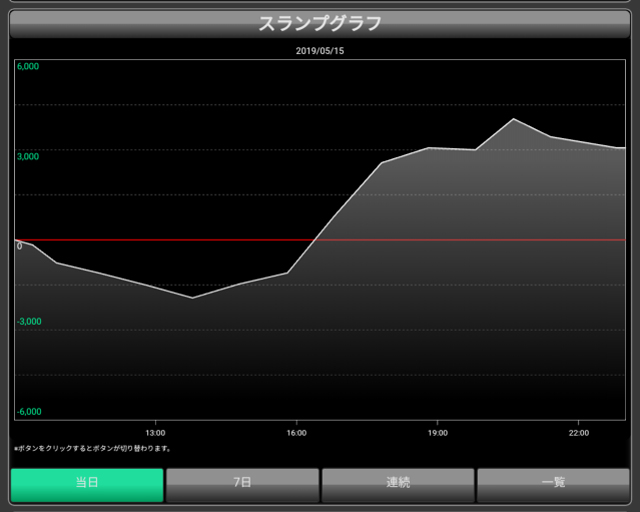Click the lowest dip on the graph line
The height and width of the screenshot is (512, 640).
tap(193, 298)
